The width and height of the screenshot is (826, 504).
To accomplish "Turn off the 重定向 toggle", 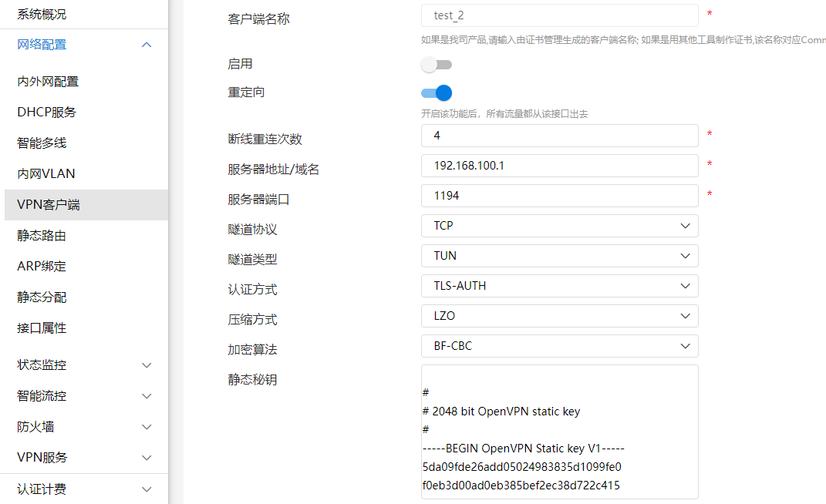I will point(436,93).
